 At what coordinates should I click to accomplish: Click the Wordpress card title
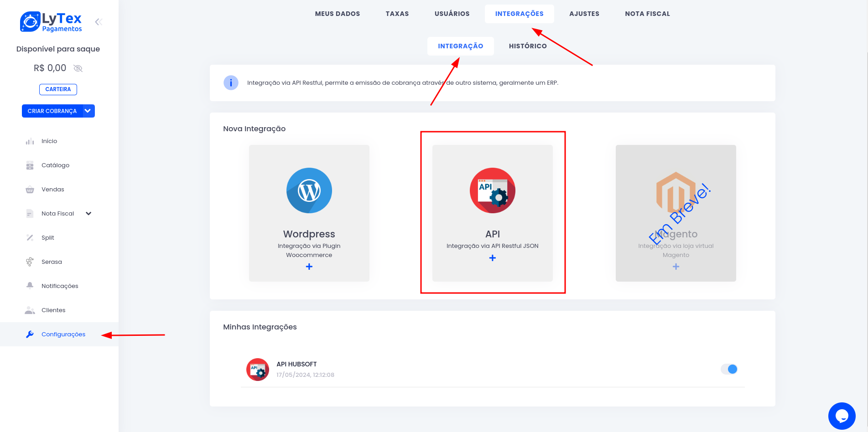tap(309, 234)
